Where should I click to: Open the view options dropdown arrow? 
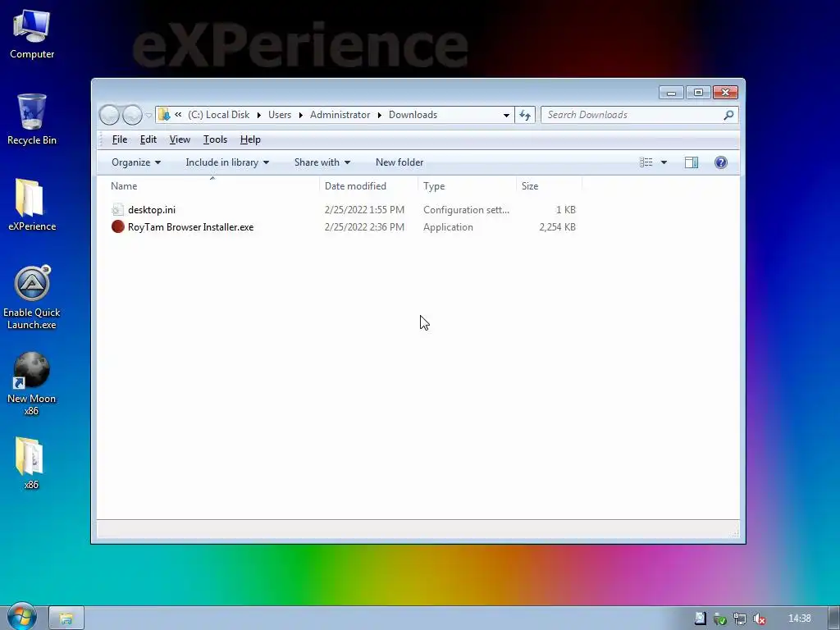coord(664,162)
